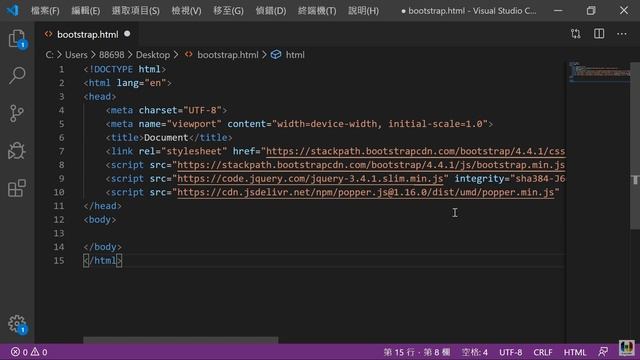Viewport: 640px width, 360px height.
Task: Click line number 7 in the gutter
Action: pyautogui.click(x=61, y=151)
